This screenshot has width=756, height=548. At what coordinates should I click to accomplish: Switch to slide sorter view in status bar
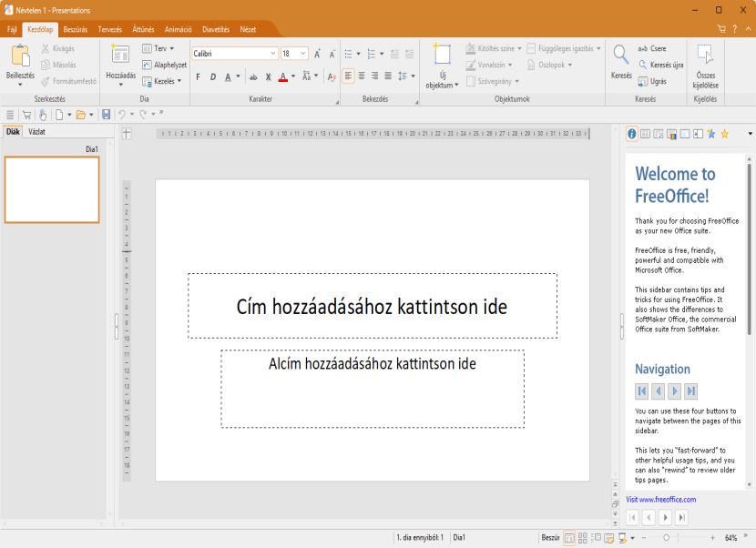[x=582, y=537]
